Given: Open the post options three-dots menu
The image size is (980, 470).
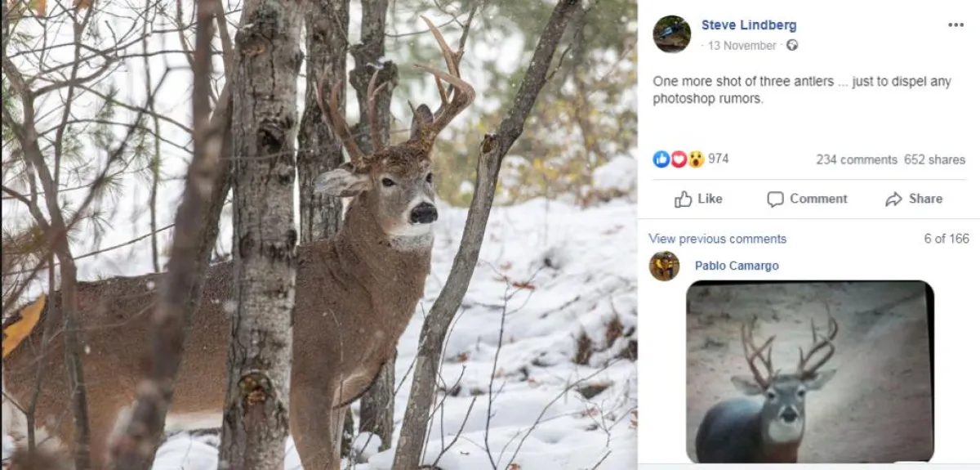Looking at the screenshot, I should (x=955, y=25).
